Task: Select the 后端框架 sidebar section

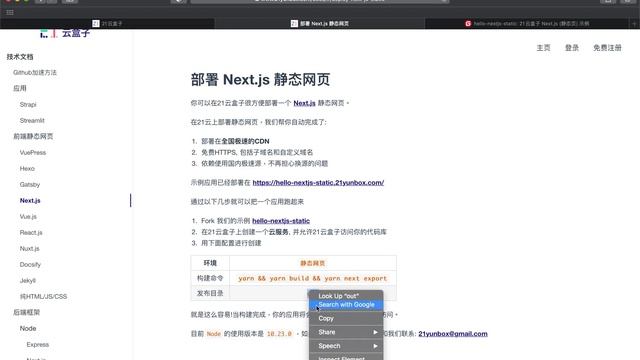Action: click(x=27, y=312)
